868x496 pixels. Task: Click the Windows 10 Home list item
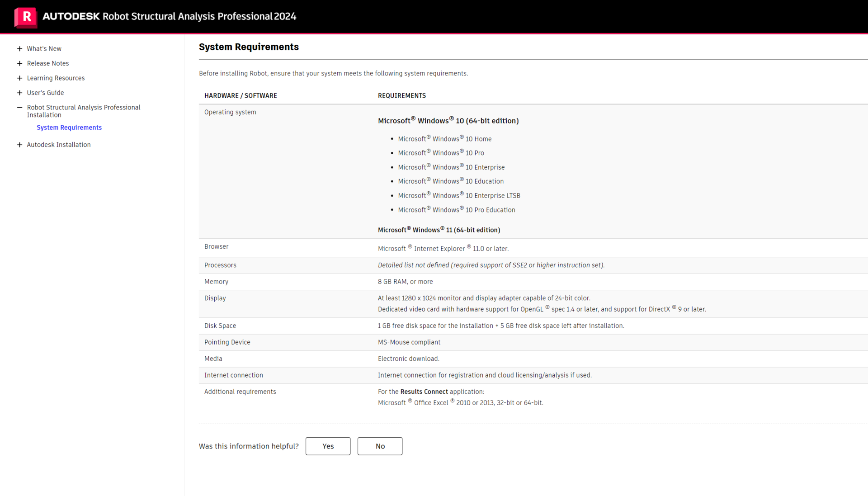pyautogui.click(x=445, y=139)
